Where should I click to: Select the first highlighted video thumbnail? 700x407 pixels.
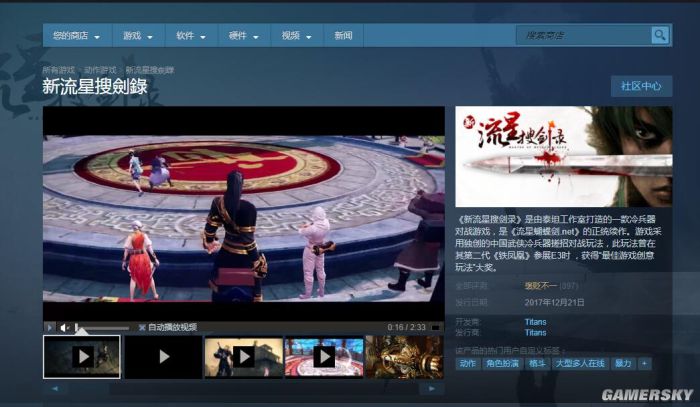click(82, 357)
